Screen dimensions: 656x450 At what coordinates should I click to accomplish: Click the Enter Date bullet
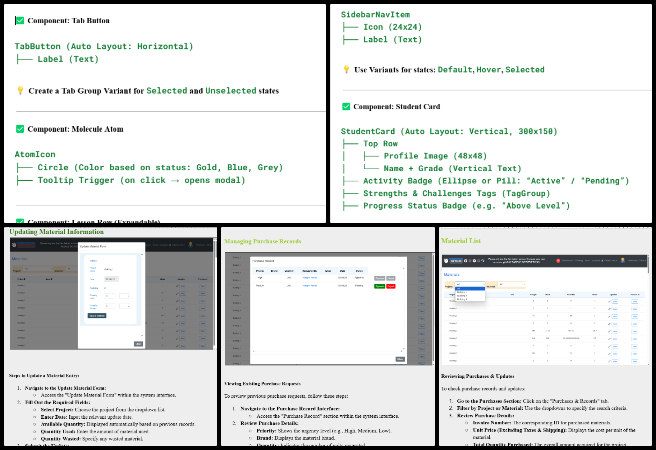click(x=87, y=417)
